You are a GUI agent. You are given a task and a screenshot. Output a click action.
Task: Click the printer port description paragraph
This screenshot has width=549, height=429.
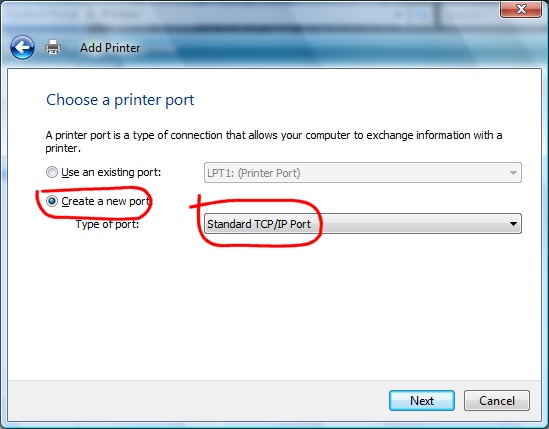[x=274, y=141]
